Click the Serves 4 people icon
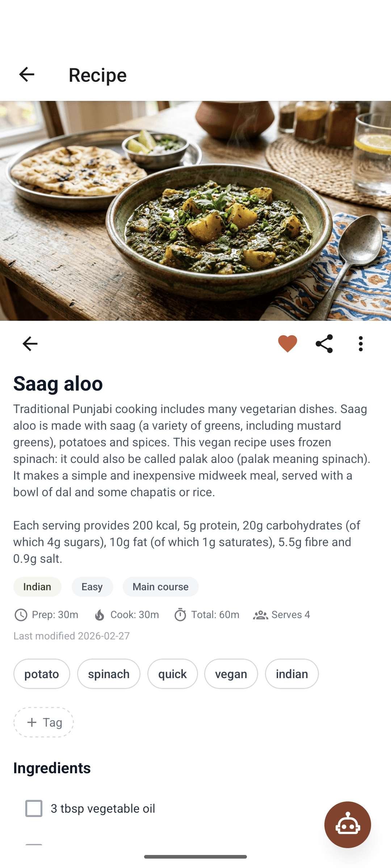This screenshot has width=391, height=868. (261, 614)
